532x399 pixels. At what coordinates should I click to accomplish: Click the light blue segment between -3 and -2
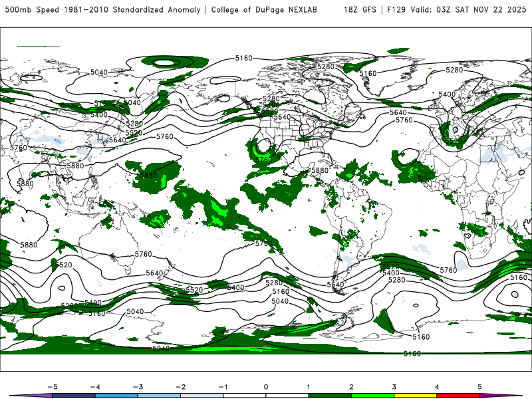coord(159,396)
